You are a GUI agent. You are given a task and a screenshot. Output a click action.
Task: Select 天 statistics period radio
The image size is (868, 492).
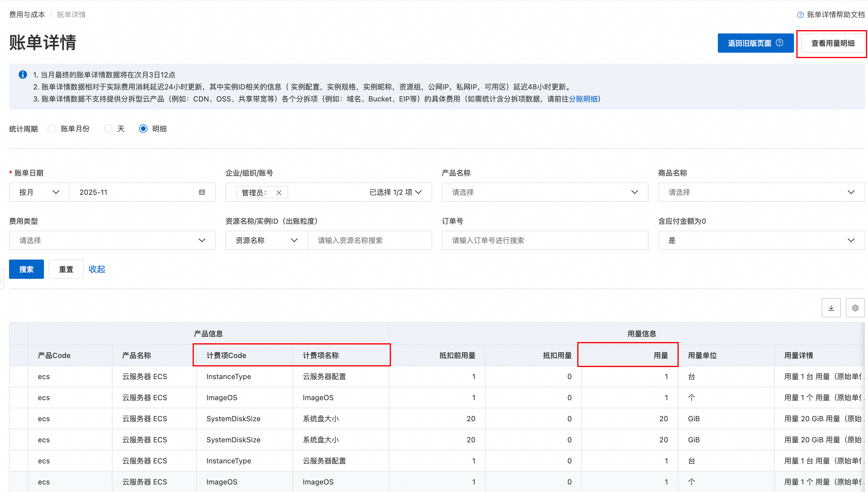click(x=108, y=129)
